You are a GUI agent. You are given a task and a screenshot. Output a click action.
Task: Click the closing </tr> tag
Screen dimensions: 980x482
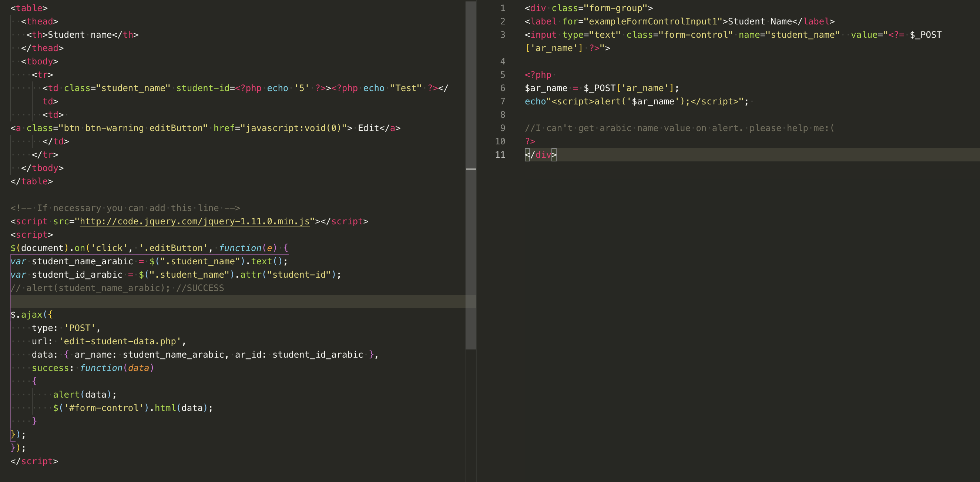45,154
